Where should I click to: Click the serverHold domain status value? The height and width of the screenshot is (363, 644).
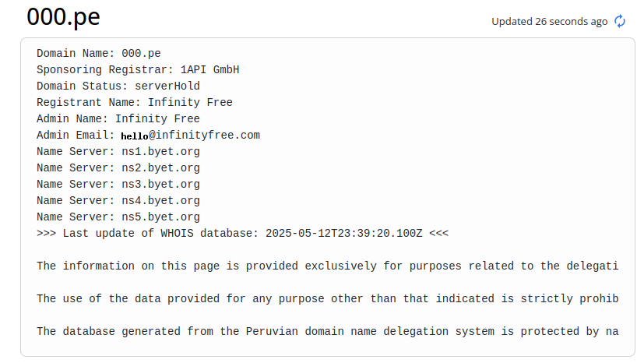point(167,86)
